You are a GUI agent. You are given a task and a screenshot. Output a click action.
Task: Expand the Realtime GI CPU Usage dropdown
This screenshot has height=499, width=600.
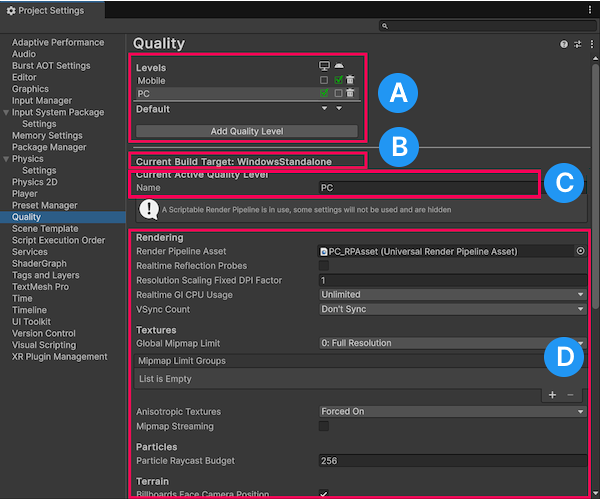[x=452, y=295]
